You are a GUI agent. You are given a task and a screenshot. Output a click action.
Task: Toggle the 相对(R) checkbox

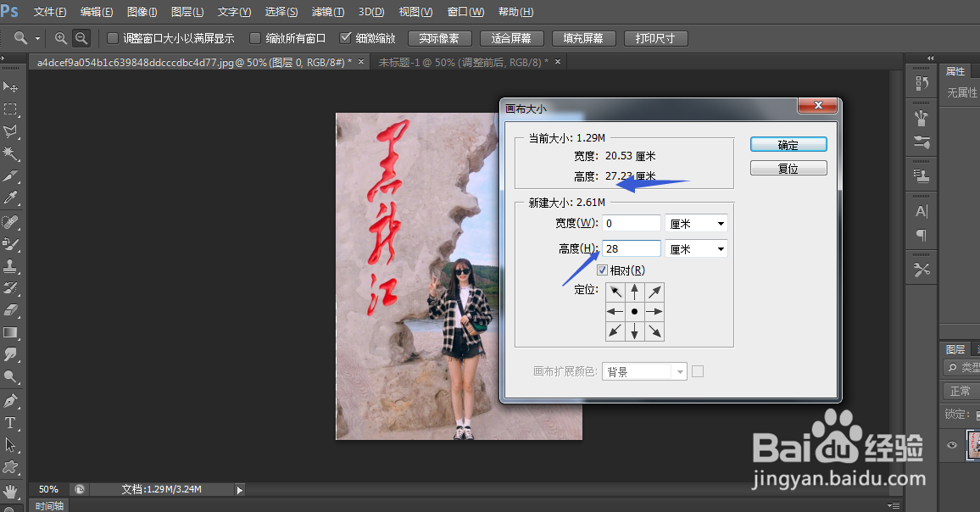pos(601,270)
